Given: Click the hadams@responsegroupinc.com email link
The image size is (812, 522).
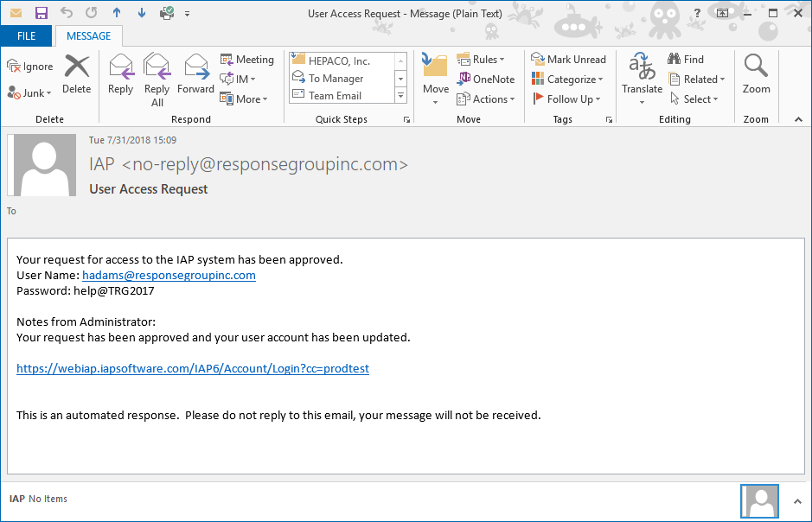Looking at the screenshot, I should point(169,275).
